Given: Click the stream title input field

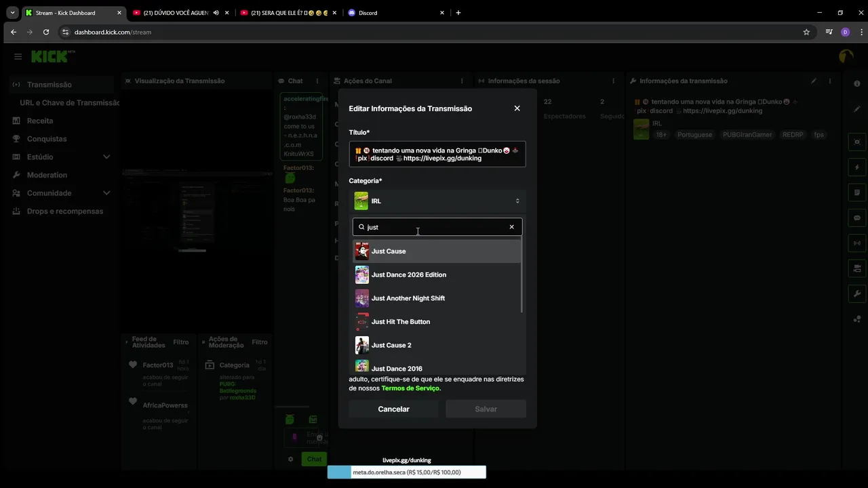Looking at the screenshot, I should click(x=437, y=155).
